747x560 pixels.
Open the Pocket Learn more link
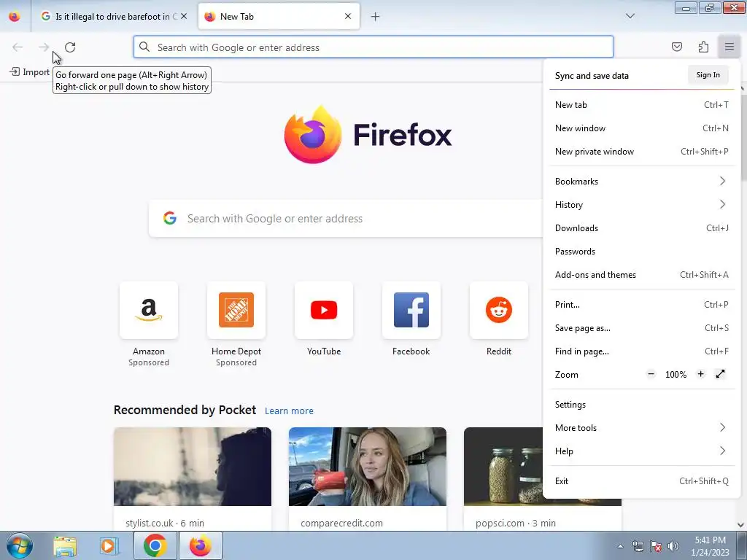point(289,411)
